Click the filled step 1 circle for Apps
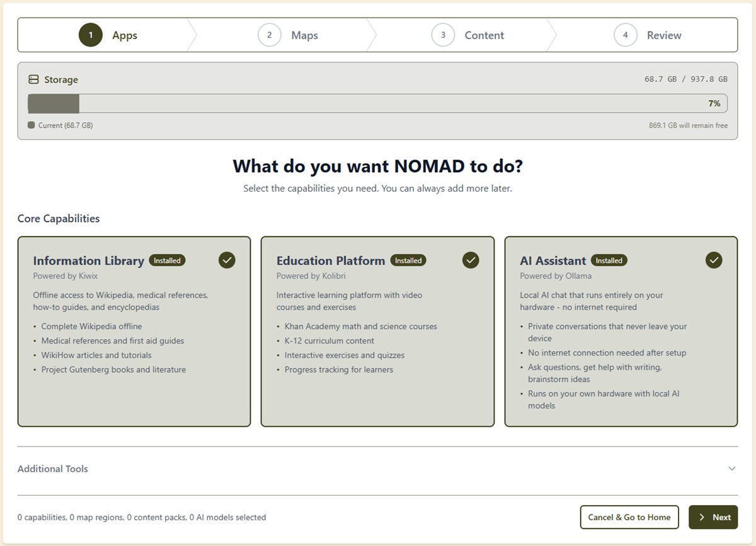Image resolution: width=756 pixels, height=546 pixels. 90,35
